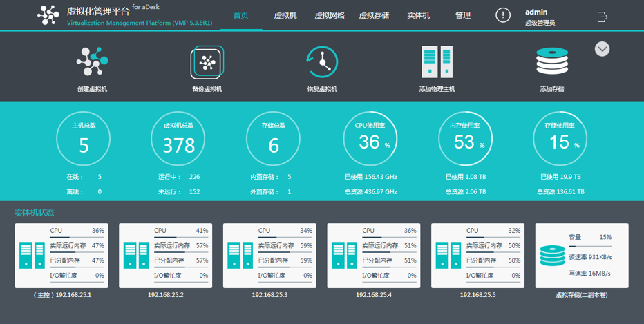Open the 虚拟存储 tab
The width and height of the screenshot is (644, 324).
click(x=374, y=15)
